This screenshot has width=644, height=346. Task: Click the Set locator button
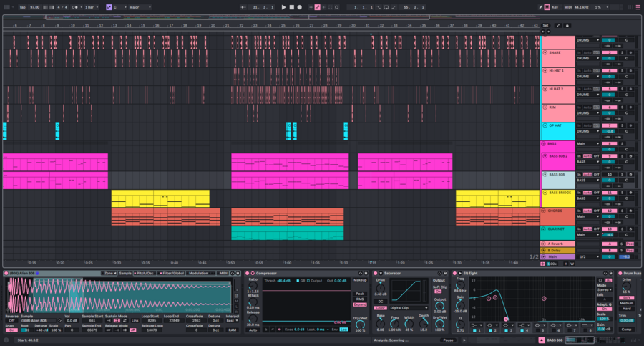pos(545,25)
